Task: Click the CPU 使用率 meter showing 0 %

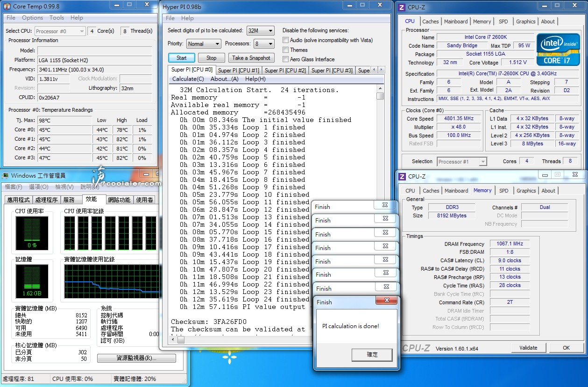Action: pos(32,233)
